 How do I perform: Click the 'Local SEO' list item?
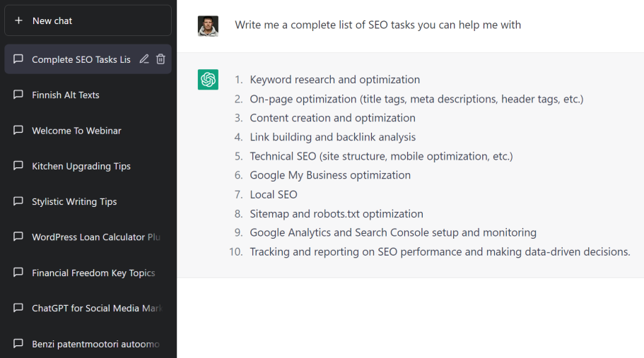pyautogui.click(x=274, y=194)
